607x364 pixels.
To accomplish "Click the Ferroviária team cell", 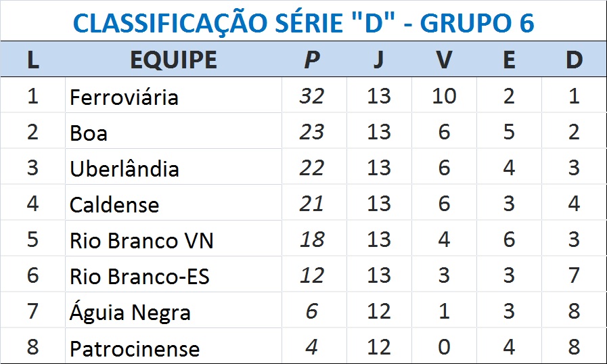I will [124, 97].
